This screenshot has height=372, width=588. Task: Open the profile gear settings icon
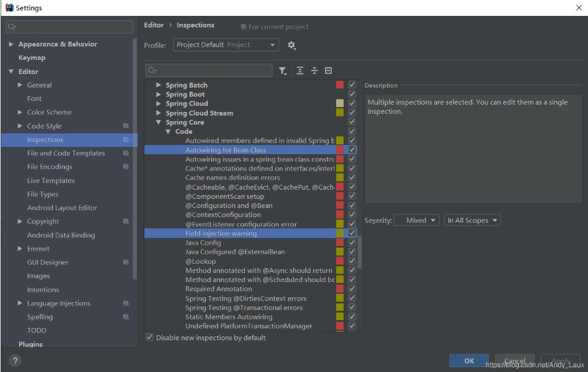[x=292, y=45]
